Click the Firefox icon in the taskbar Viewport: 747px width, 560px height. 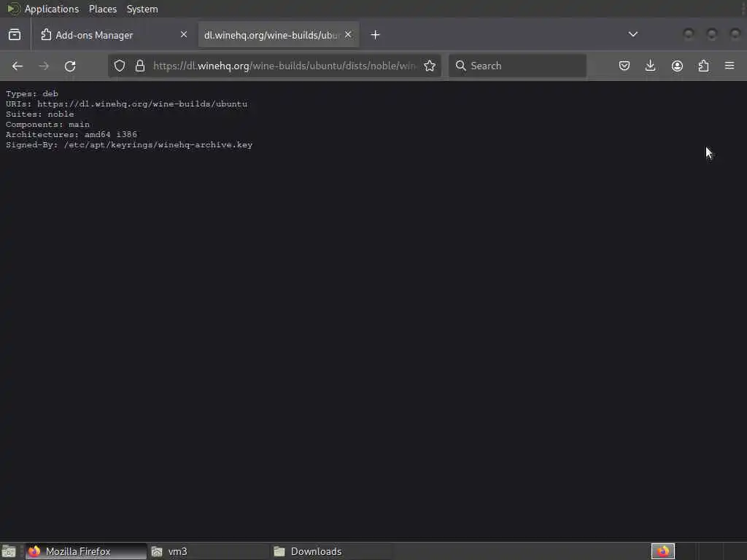(34, 551)
